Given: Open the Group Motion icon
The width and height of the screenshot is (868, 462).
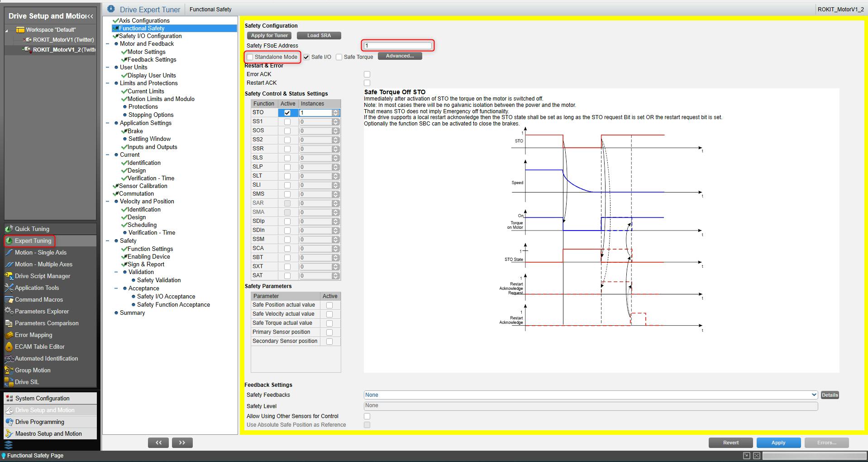Looking at the screenshot, I should (9, 370).
